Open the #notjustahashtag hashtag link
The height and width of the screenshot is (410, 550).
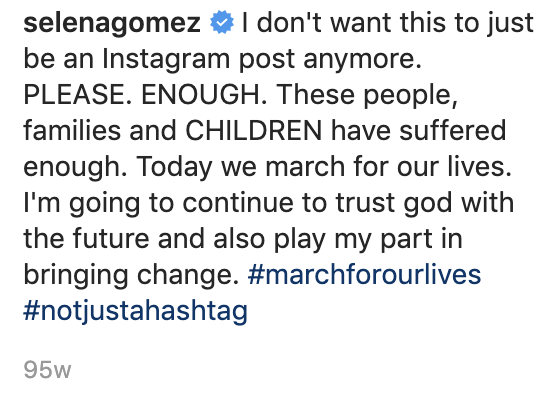coord(135,312)
